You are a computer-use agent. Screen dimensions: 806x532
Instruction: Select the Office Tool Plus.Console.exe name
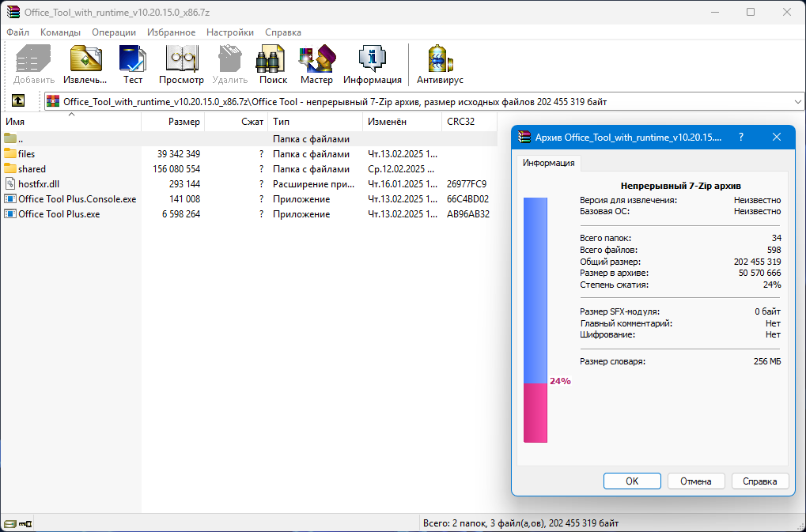click(x=77, y=198)
